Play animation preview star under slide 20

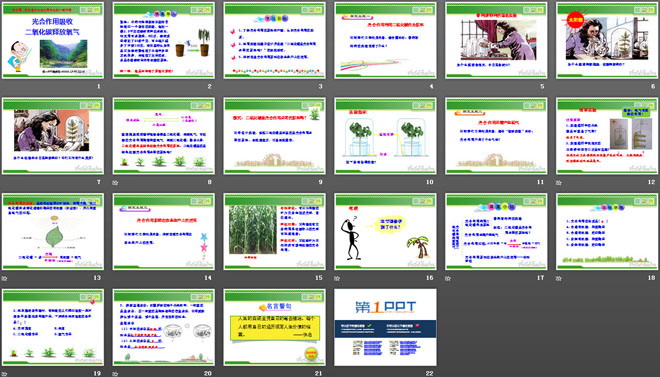[x=115, y=374]
